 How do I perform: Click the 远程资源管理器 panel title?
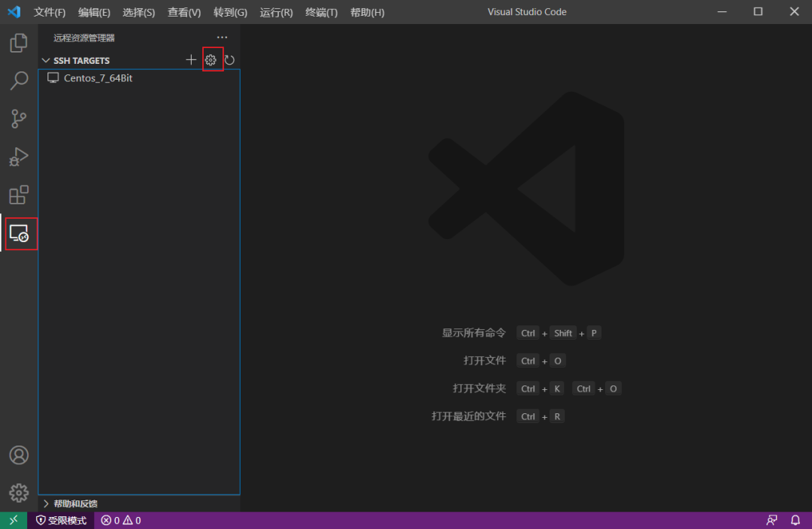coord(84,38)
